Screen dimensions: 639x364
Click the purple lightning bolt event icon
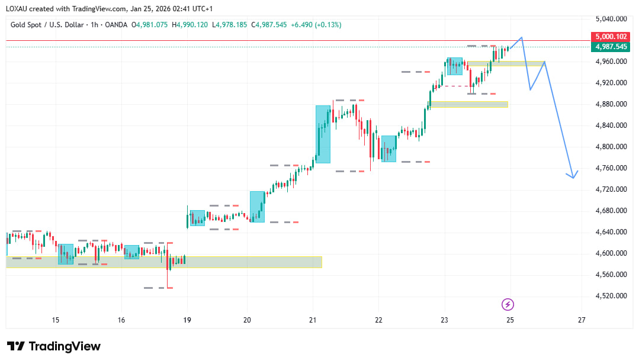[508, 304]
